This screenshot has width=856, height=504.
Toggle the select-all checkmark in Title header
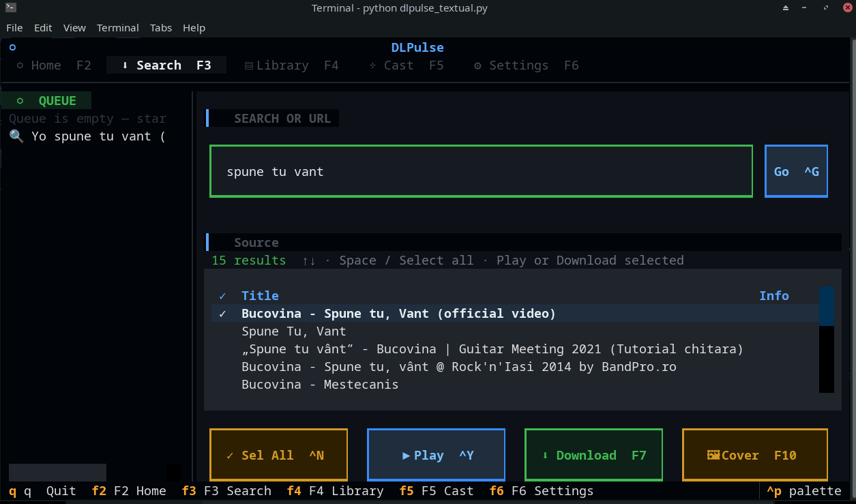coord(222,296)
